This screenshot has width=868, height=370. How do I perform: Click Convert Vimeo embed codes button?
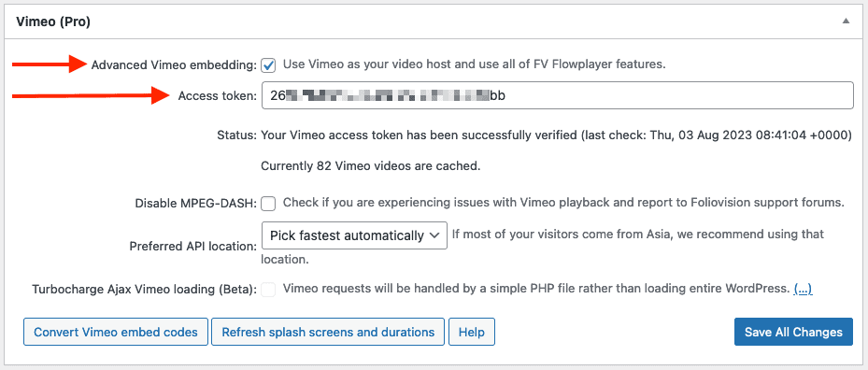tap(116, 332)
